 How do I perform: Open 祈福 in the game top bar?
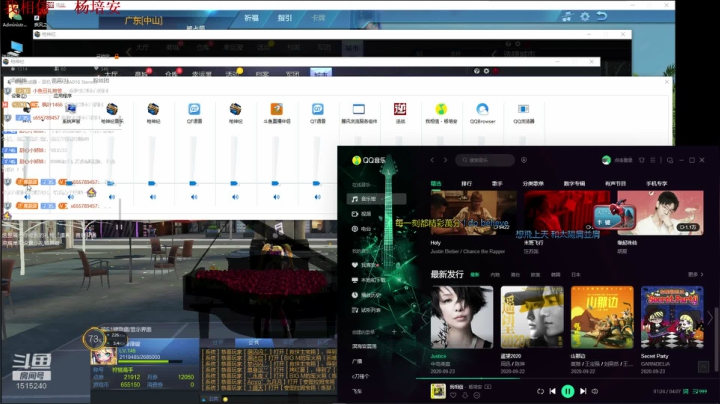[251, 18]
